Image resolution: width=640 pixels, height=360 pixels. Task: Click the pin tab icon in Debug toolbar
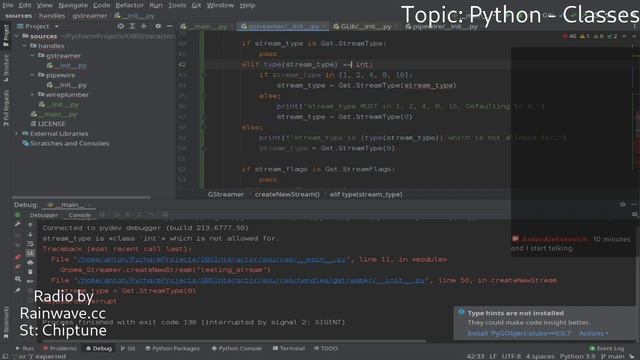click(18, 291)
